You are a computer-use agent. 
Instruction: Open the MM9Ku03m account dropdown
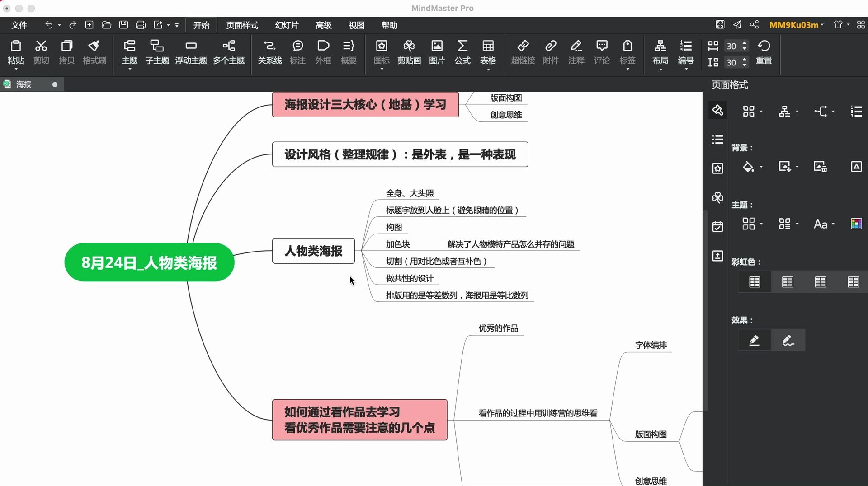pos(797,25)
